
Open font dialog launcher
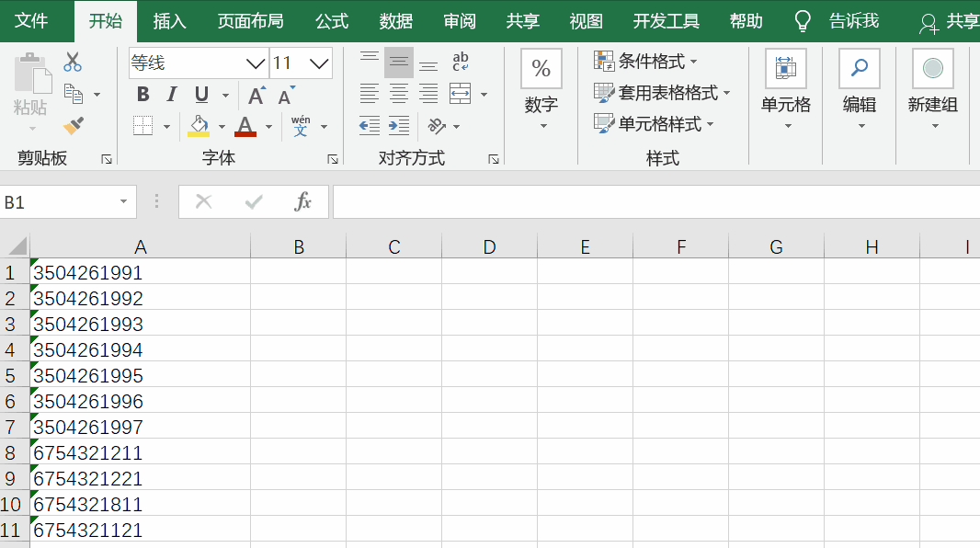pyautogui.click(x=333, y=159)
